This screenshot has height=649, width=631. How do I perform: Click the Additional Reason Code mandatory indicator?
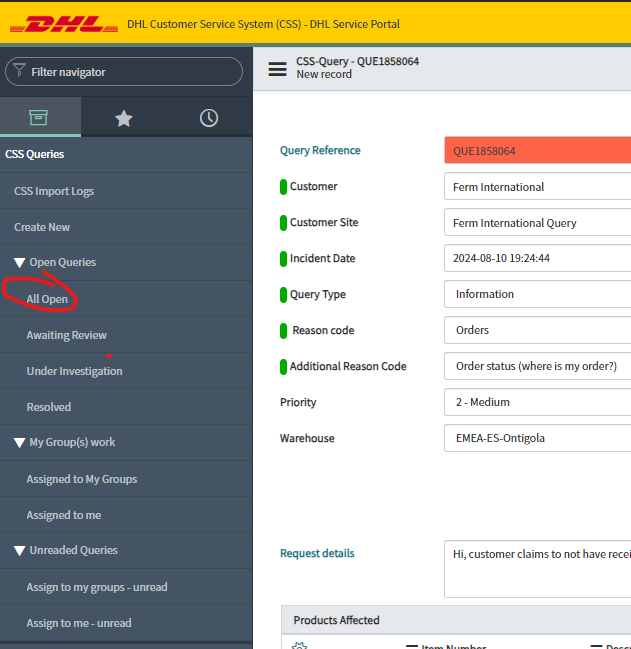point(283,367)
